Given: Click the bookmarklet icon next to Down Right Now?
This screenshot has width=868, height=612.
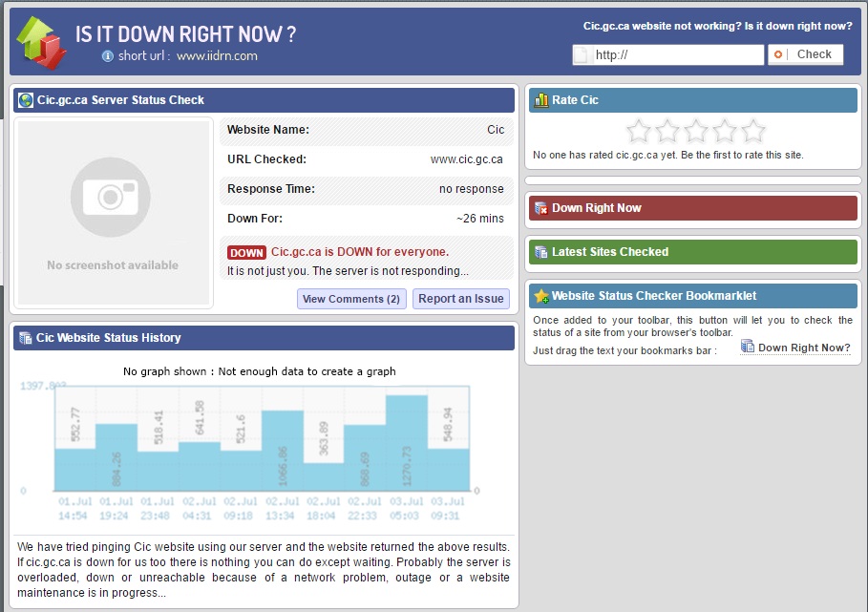Looking at the screenshot, I should click(x=748, y=347).
